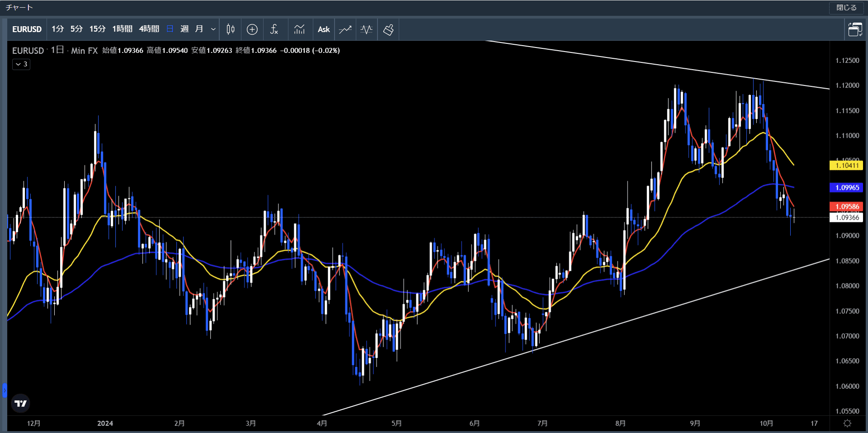Click the TradingView logo
The image size is (868, 433).
click(x=20, y=403)
